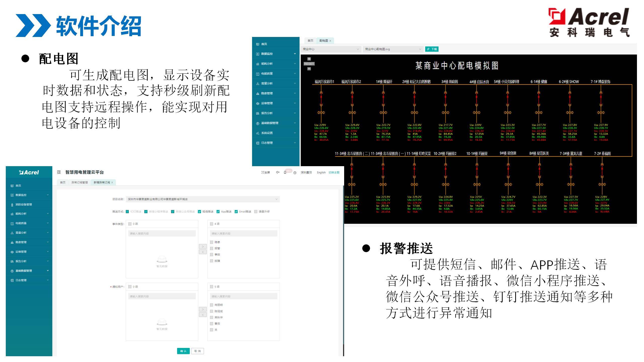
Task: Click the sidebar collapse hamburger icon
Action: click(59, 172)
